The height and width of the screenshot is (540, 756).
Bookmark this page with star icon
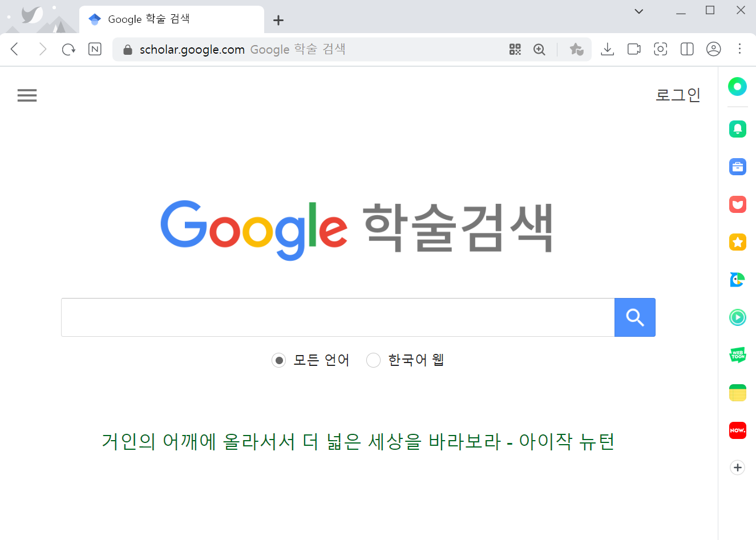tap(576, 49)
